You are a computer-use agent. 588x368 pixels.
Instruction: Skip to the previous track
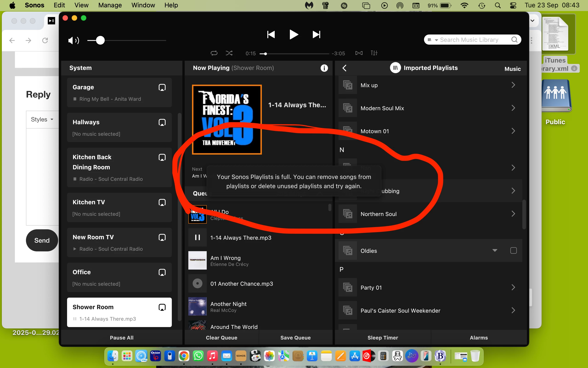click(271, 34)
